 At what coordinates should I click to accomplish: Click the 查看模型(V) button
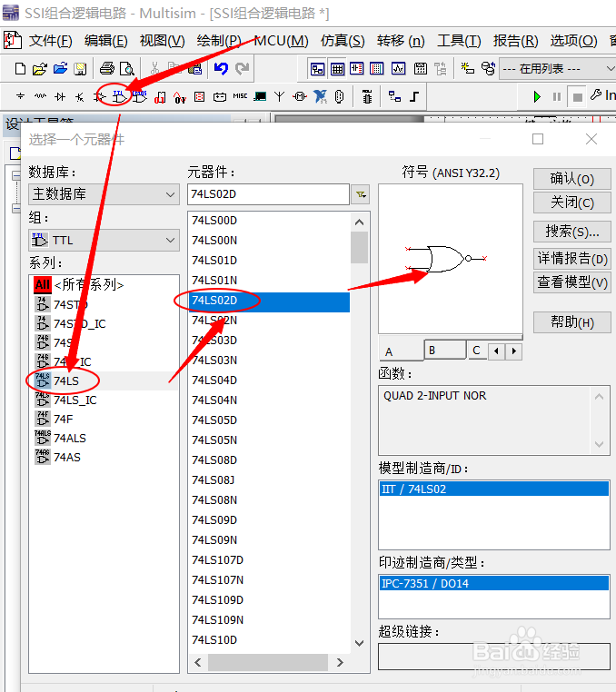pos(571,282)
